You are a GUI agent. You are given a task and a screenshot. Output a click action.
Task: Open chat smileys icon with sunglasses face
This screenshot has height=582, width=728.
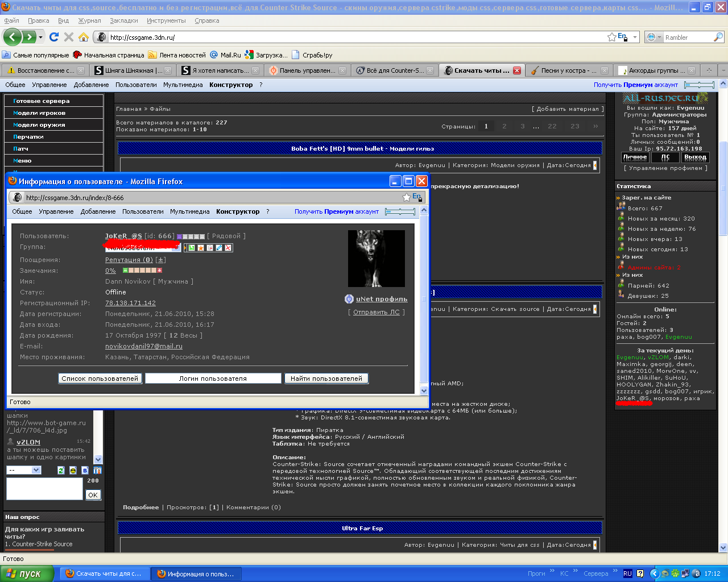click(x=73, y=471)
